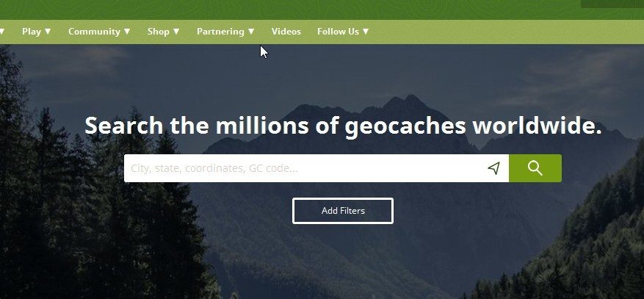Click the triangle arrow beside Community
Screen dimensions: 644x299
click(x=127, y=31)
